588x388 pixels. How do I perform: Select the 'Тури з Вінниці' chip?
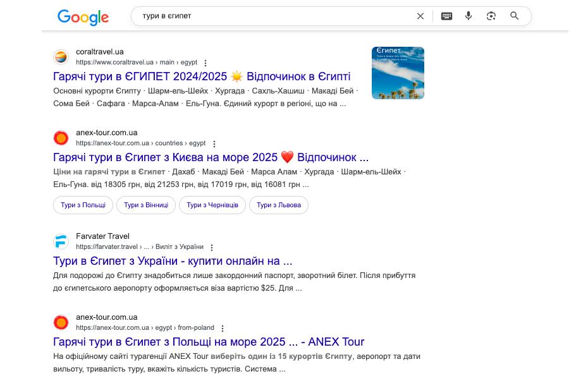click(146, 205)
